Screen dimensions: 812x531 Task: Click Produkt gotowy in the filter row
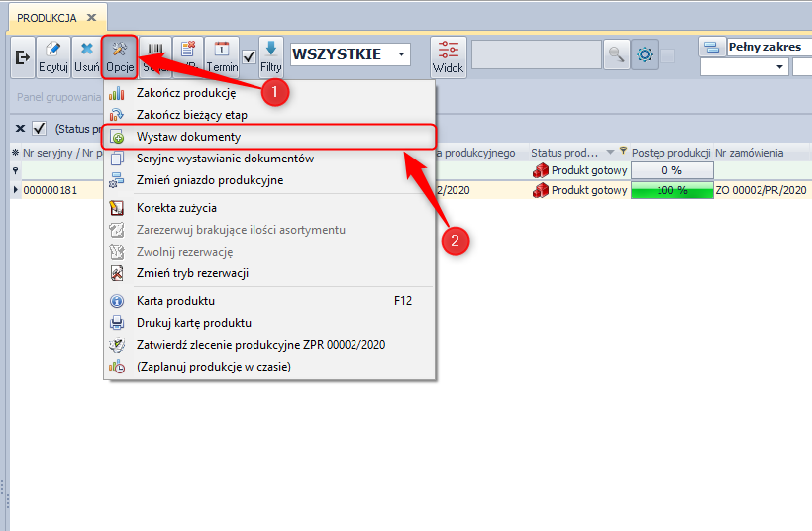580,170
